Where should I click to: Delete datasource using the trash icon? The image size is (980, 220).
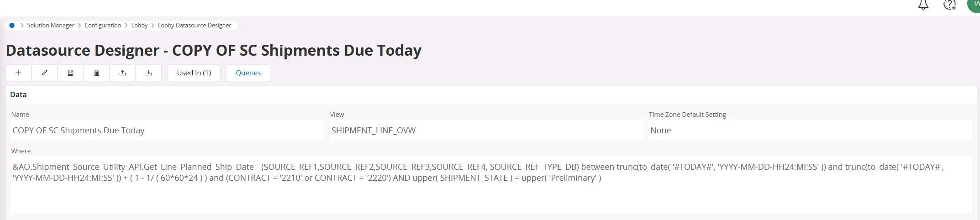(96, 73)
